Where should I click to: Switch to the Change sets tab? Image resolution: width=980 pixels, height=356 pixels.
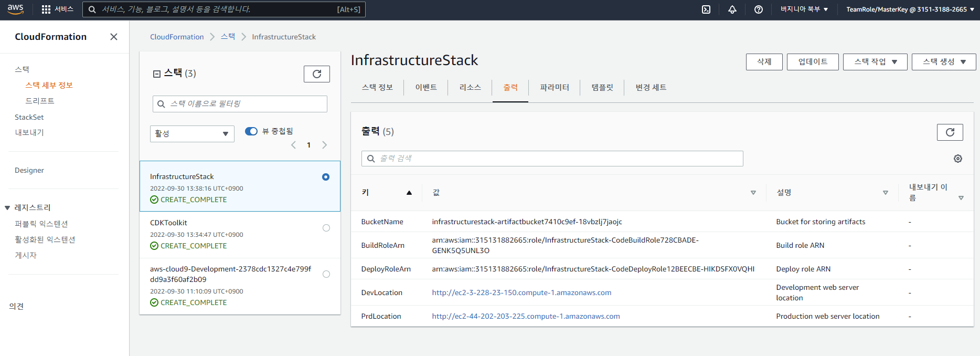pyautogui.click(x=651, y=88)
